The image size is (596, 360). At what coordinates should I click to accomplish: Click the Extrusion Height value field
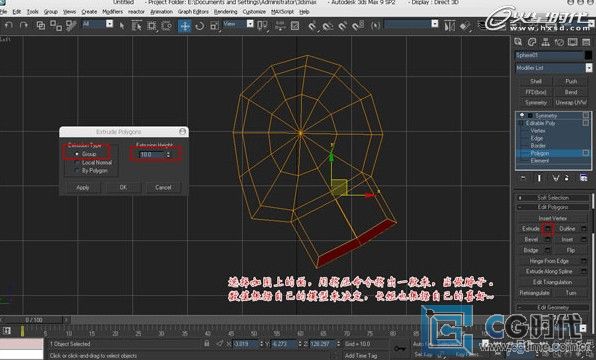click(x=152, y=154)
